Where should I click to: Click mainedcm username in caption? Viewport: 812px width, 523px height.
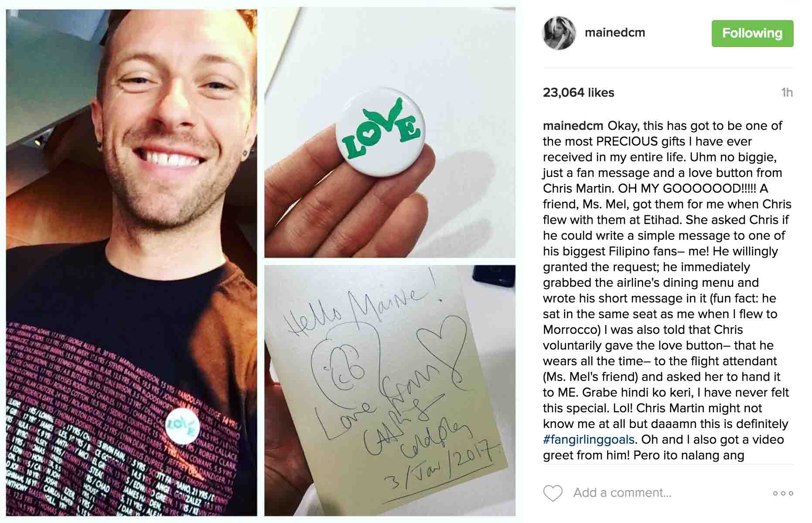click(x=573, y=126)
